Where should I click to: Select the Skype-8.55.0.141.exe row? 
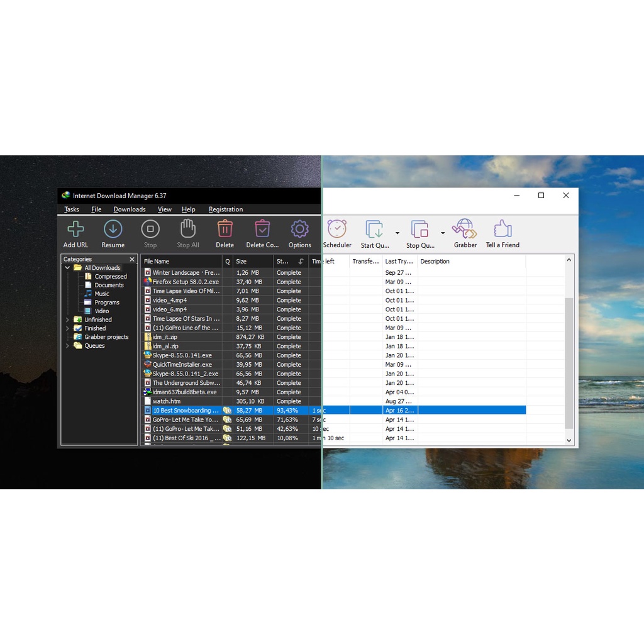[333, 355]
